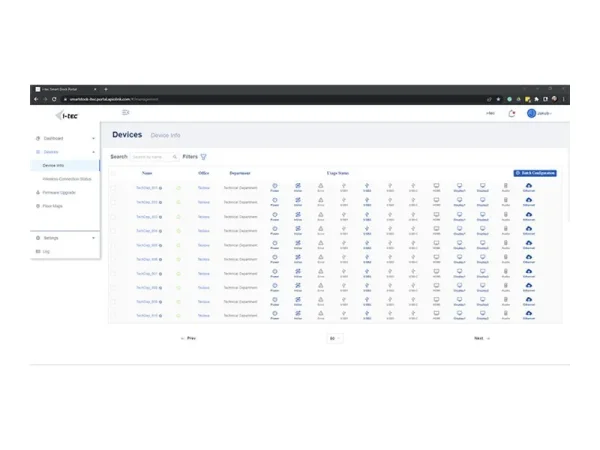
Task: Go to the Next page of devices
Action: 481,338
